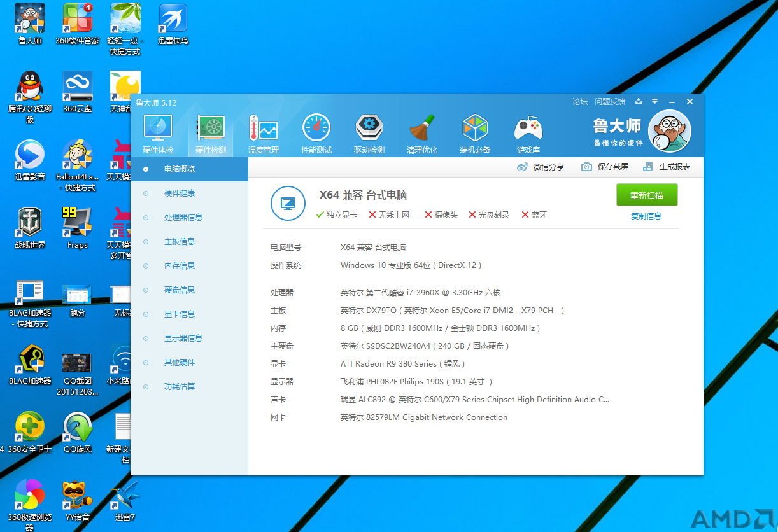The height and width of the screenshot is (532, 778).
Task: Select the 战舰世界 desktop icon
Action: coord(30,228)
